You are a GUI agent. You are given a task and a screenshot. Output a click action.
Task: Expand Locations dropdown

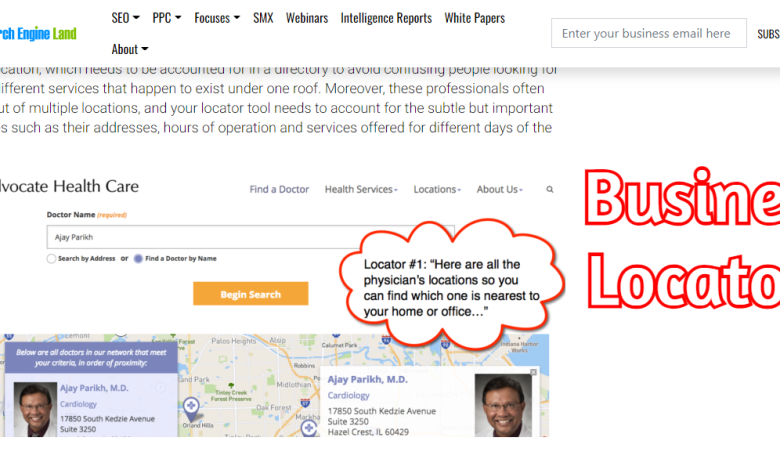(437, 189)
